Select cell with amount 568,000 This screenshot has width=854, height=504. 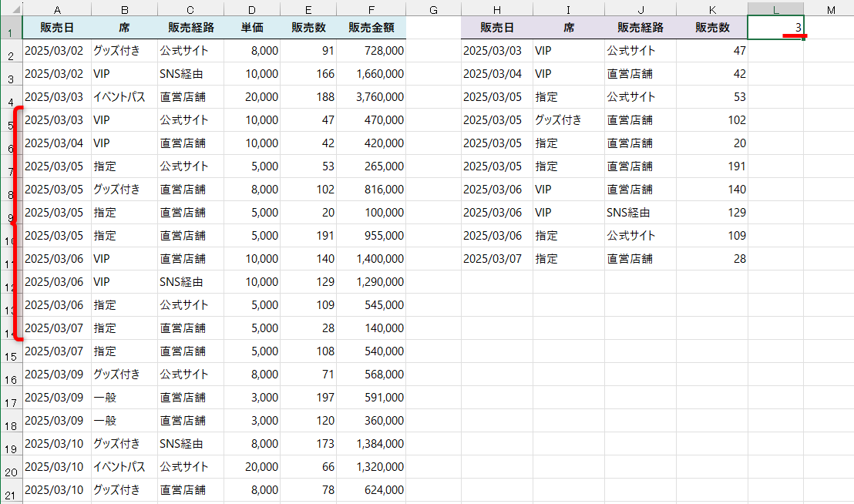[x=372, y=375]
